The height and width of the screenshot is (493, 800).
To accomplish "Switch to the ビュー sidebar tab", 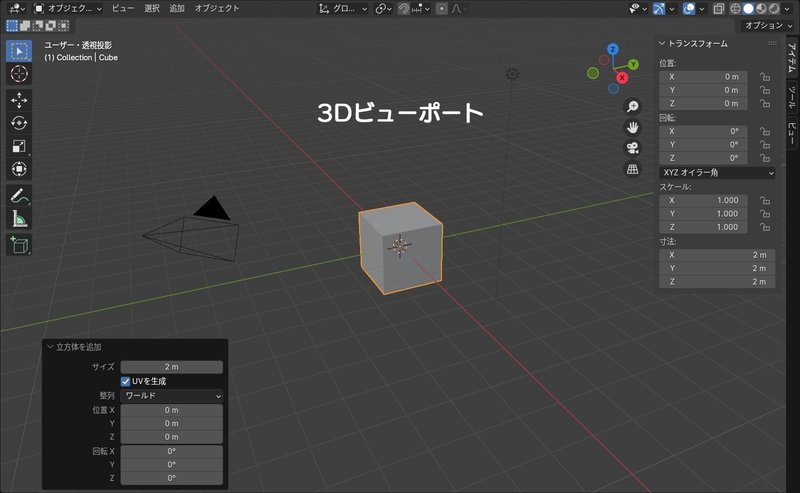I will (792, 133).
